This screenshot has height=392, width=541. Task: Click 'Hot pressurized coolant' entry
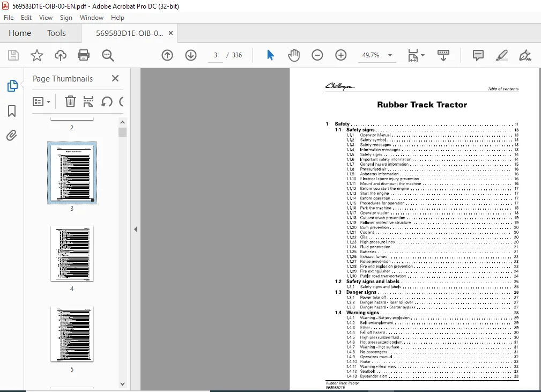[381, 342]
